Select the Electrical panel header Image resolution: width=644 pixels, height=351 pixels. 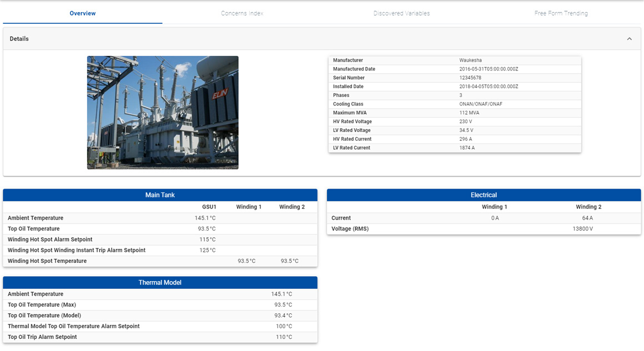[x=484, y=195]
